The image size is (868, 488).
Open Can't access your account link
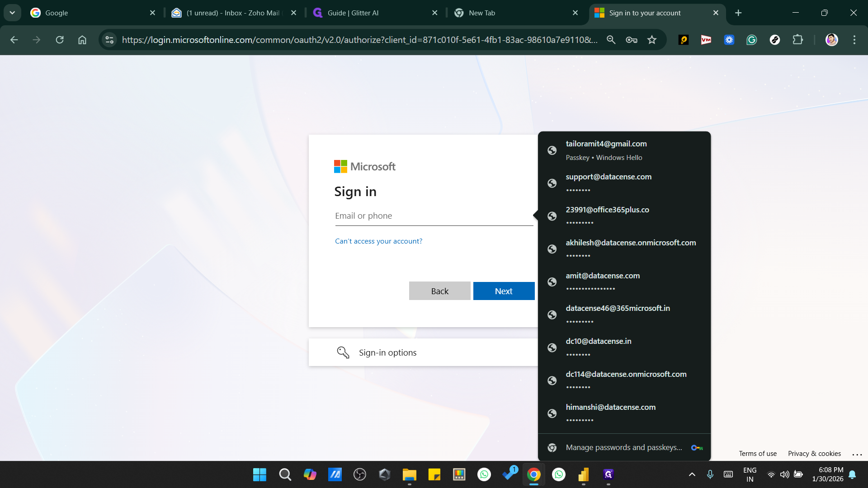pyautogui.click(x=378, y=241)
